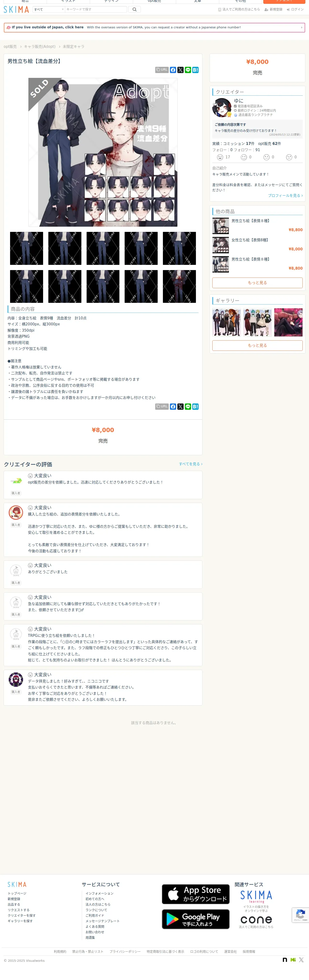The image size is (309, 980).
Task: Click the ログイン link in the header
Action: click(x=295, y=10)
